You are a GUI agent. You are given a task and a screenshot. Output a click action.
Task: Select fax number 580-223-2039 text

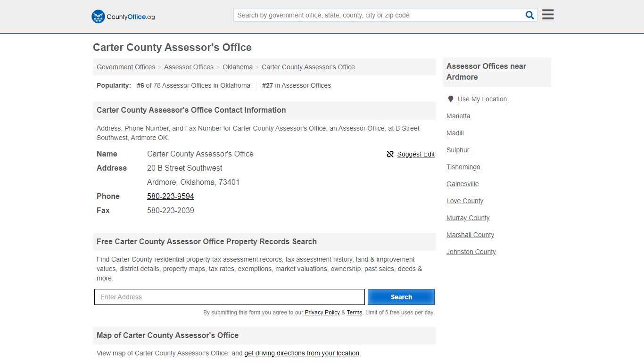pos(171,210)
